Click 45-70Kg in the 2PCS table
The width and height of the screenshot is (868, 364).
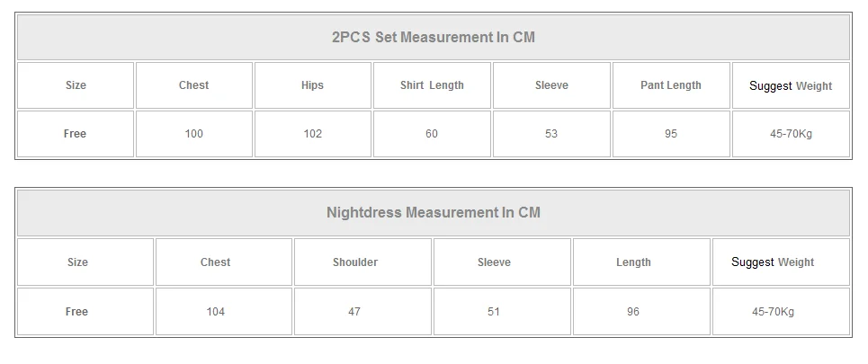point(791,134)
